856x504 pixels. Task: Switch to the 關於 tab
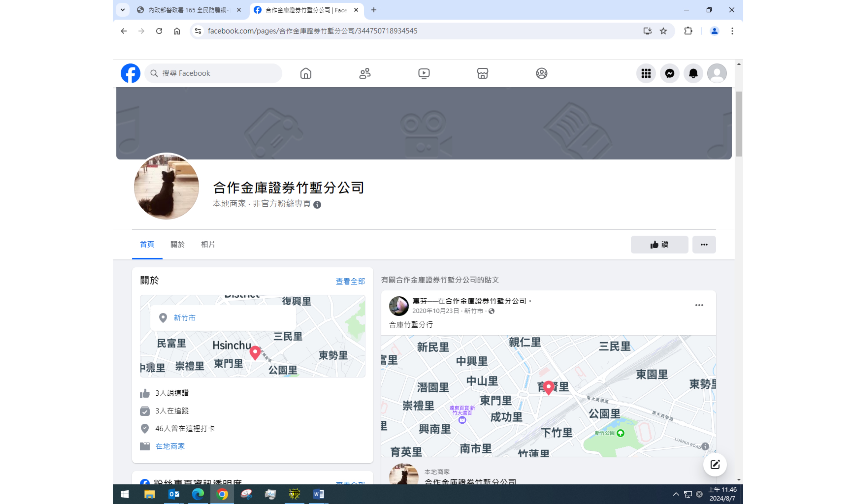177,244
